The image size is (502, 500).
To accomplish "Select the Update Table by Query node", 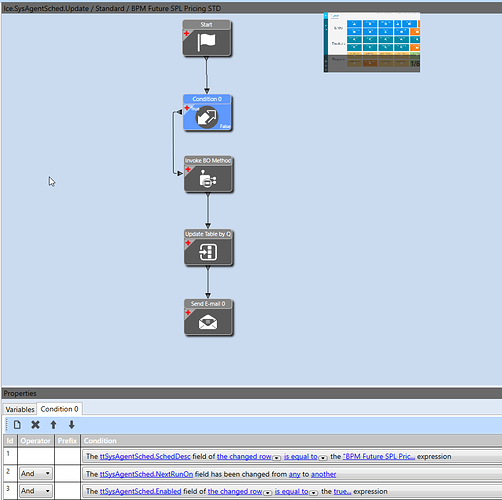I will pos(208,247).
